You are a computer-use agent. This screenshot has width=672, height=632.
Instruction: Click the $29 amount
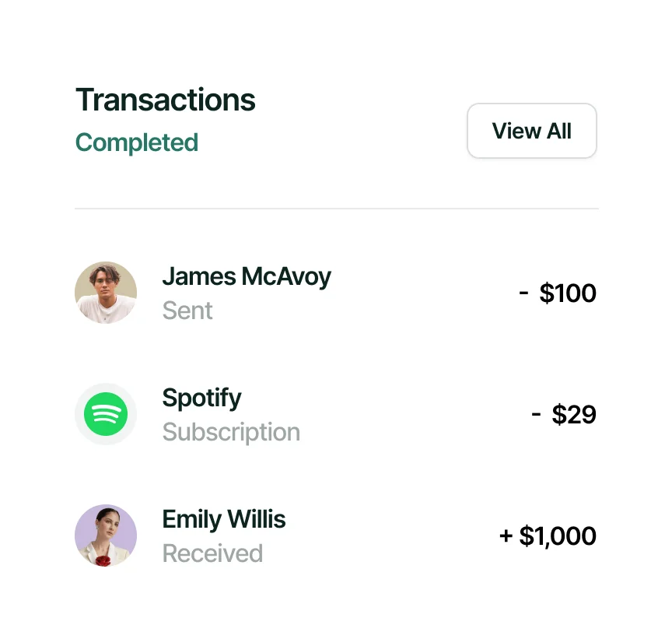(x=574, y=415)
